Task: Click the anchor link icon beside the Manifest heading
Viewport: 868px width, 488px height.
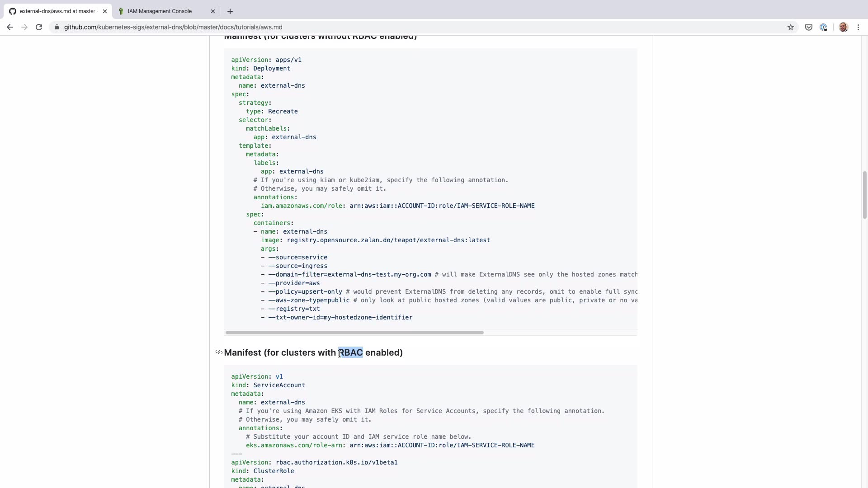Action: 219,352
